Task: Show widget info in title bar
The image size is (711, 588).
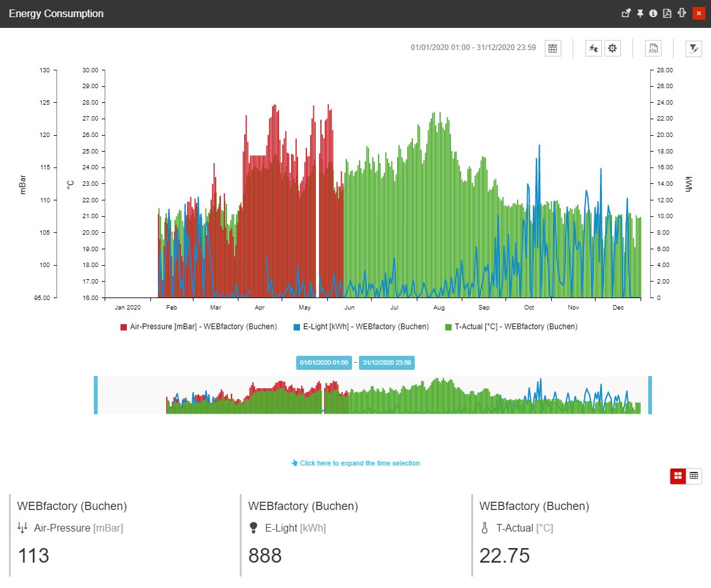Action: 653,13
